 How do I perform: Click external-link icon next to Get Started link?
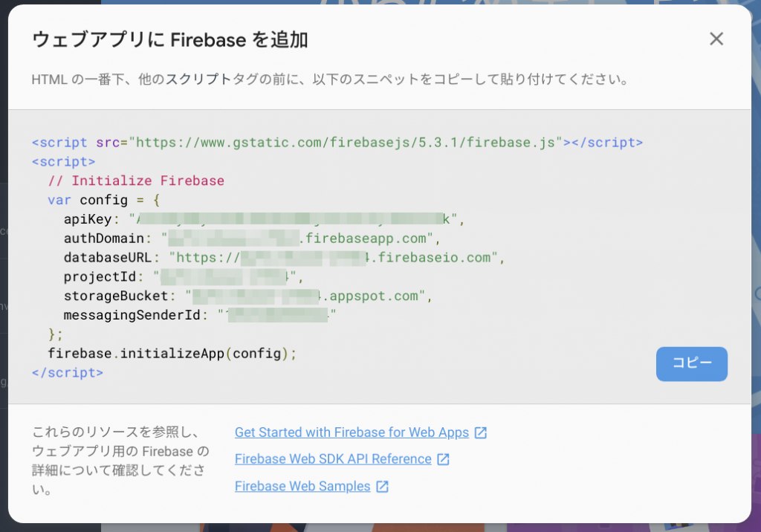[480, 432]
